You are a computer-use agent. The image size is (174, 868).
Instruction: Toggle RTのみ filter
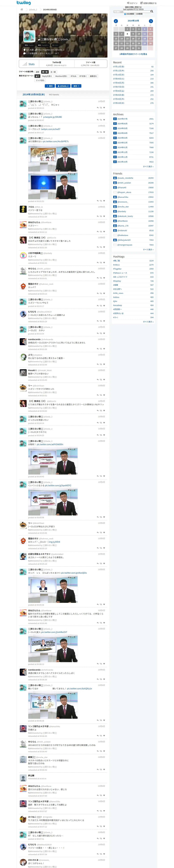pyautogui.click(x=74, y=76)
